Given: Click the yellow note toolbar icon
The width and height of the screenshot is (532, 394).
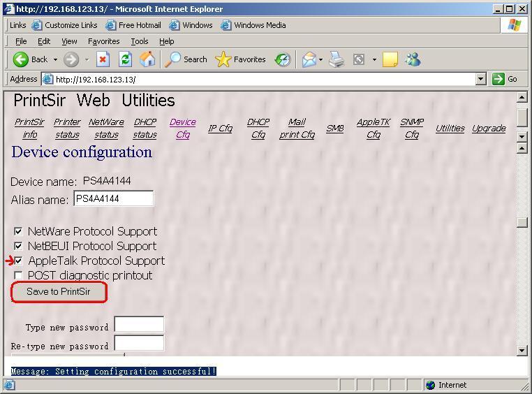Looking at the screenshot, I should pyautogui.click(x=390, y=59).
